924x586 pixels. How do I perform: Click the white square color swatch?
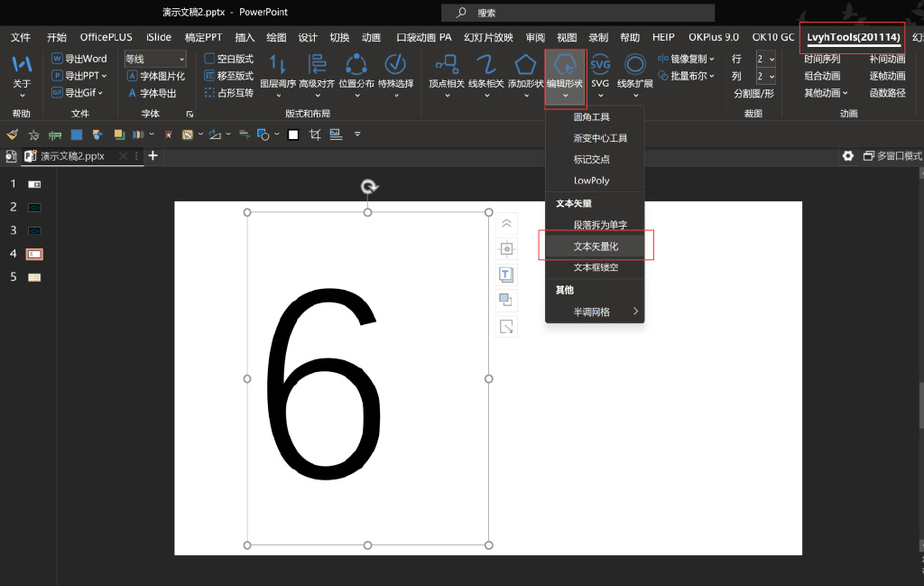pyautogui.click(x=293, y=135)
